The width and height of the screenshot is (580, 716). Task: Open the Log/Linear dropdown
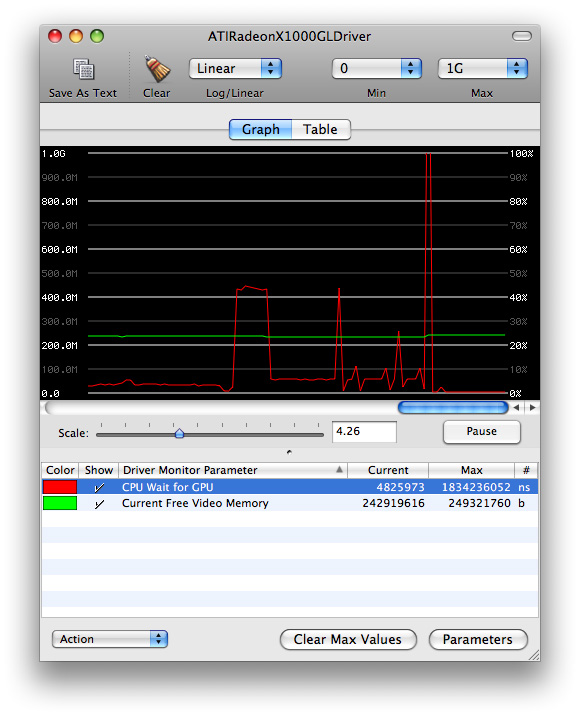point(235,68)
